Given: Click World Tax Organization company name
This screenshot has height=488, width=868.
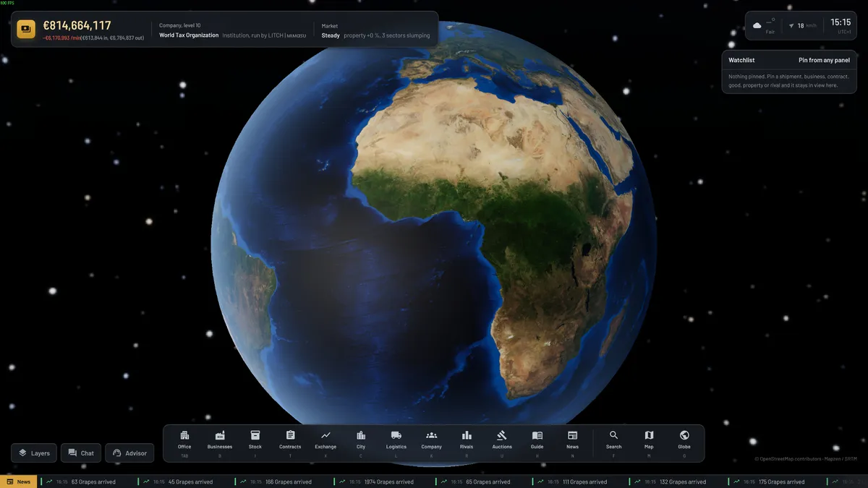Looking at the screenshot, I should click(x=189, y=35).
